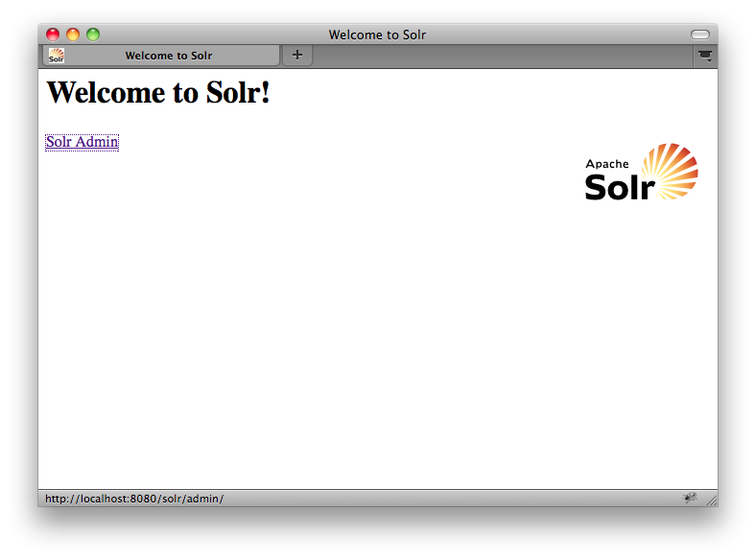
Task: Open the tab list icon at right
Action: tap(705, 56)
